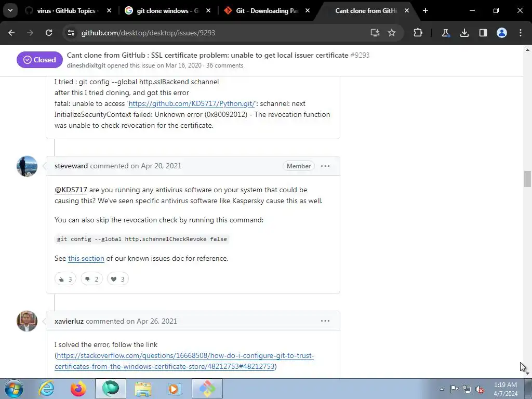The image size is (532, 399).
Task: Open the Extensions puzzle icon
Action: [418, 33]
